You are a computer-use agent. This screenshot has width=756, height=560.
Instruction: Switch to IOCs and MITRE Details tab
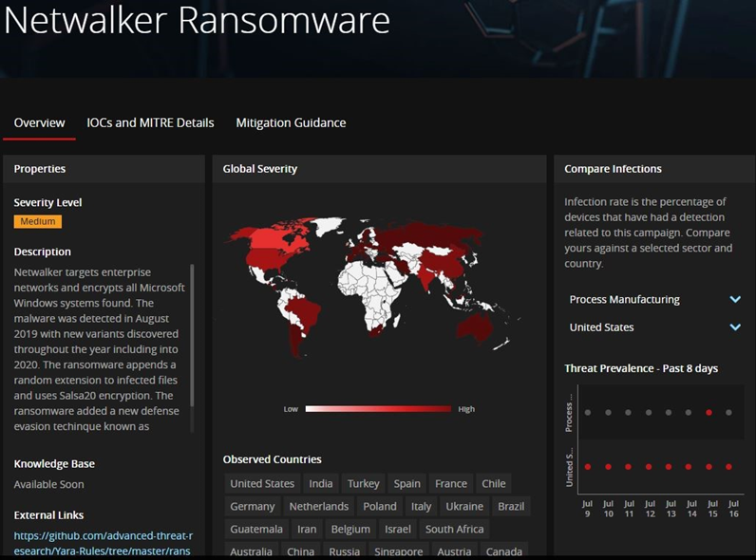pos(150,122)
